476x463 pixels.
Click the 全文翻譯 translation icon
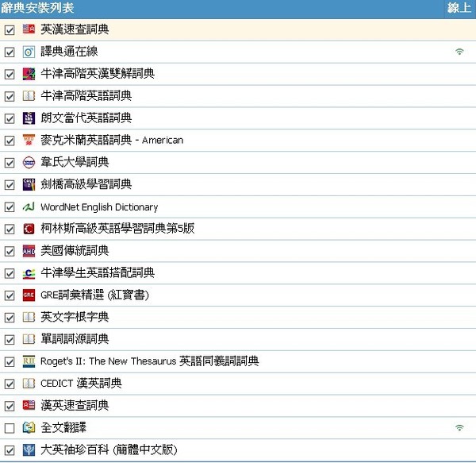click(29, 427)
